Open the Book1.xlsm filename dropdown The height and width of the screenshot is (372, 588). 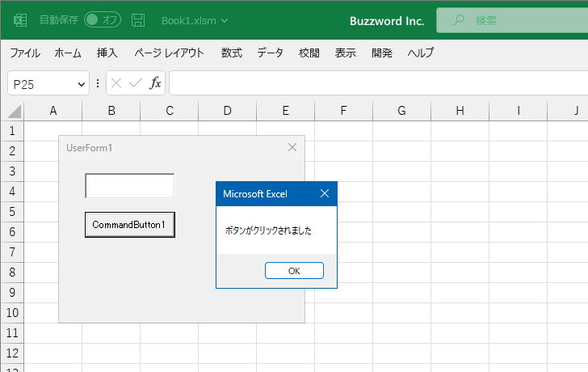[195, 21]
